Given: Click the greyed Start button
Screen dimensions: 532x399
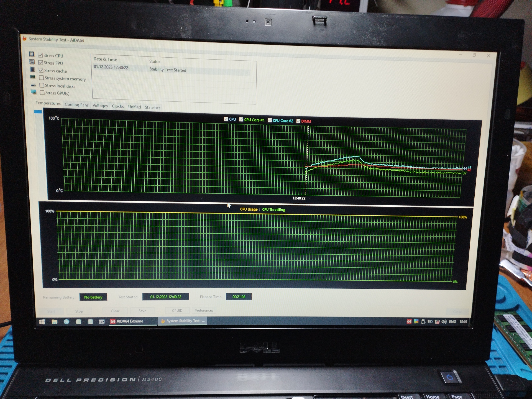Looking at the screenshot, I should tap(51, 311).
